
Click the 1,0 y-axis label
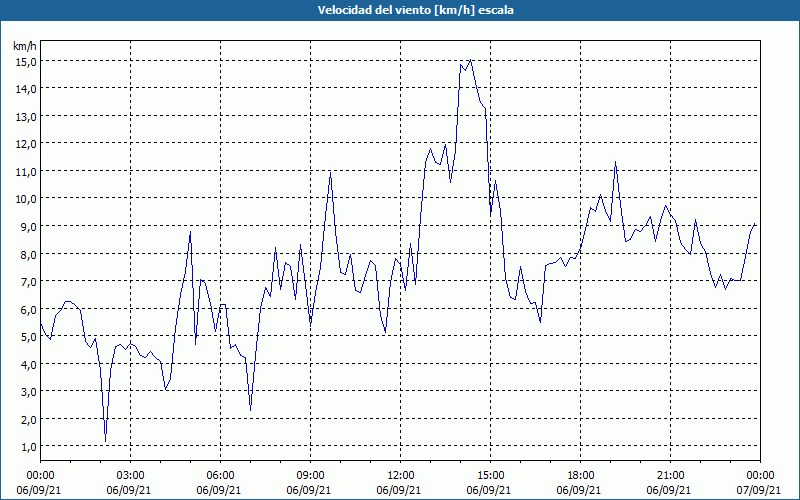[x=28, y=447]
